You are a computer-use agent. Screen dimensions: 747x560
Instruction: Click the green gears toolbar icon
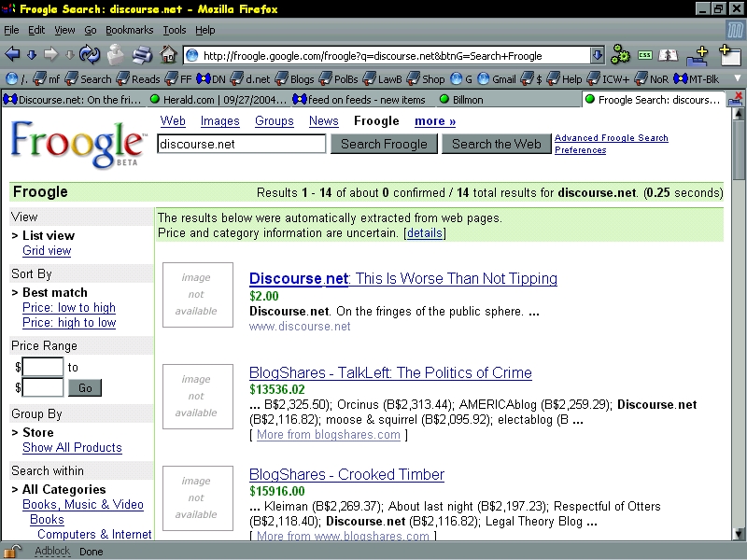tap(620, 55)
